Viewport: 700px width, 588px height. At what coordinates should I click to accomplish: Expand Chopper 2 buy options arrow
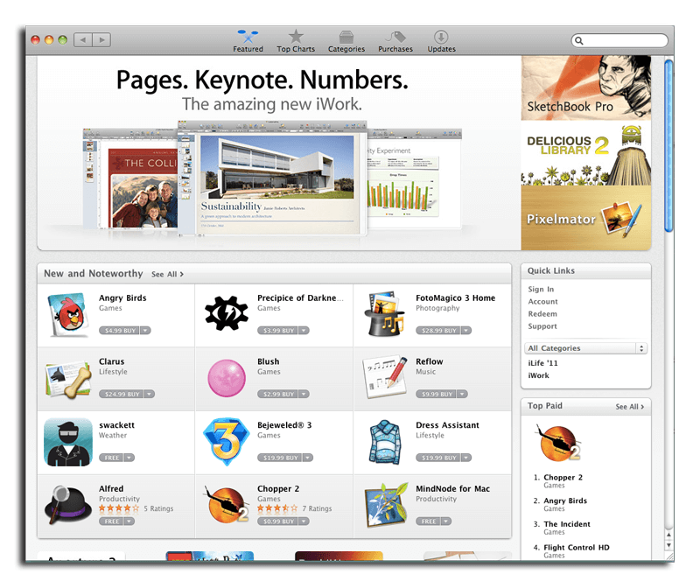pos(304,521)
